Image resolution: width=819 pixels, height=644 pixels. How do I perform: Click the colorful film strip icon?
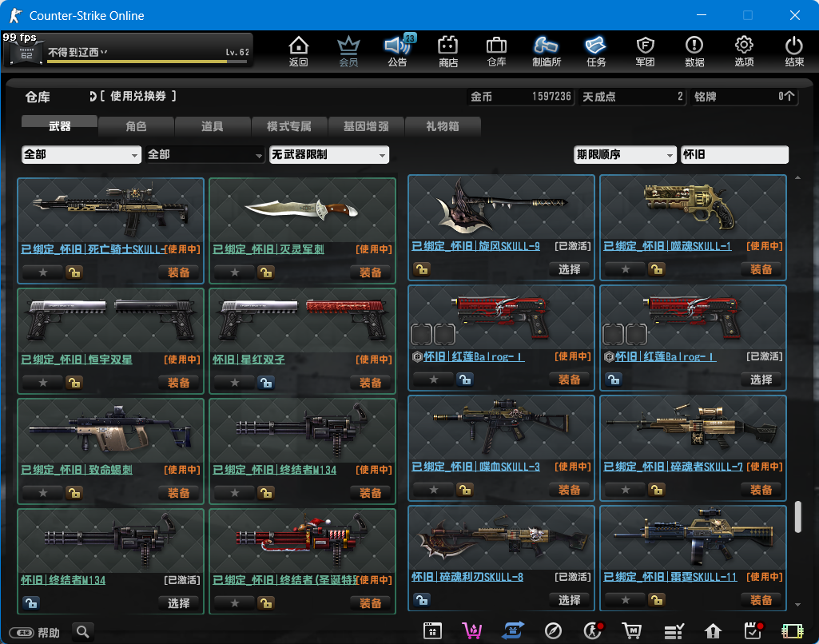point(793,631)
